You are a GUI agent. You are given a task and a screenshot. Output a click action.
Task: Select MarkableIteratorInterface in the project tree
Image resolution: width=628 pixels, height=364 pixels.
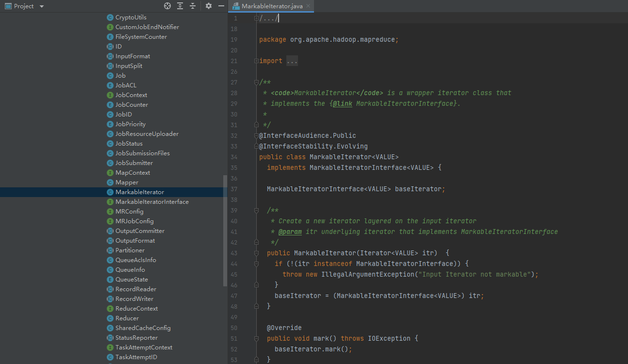pyautogui.click(x=152, y=202)
